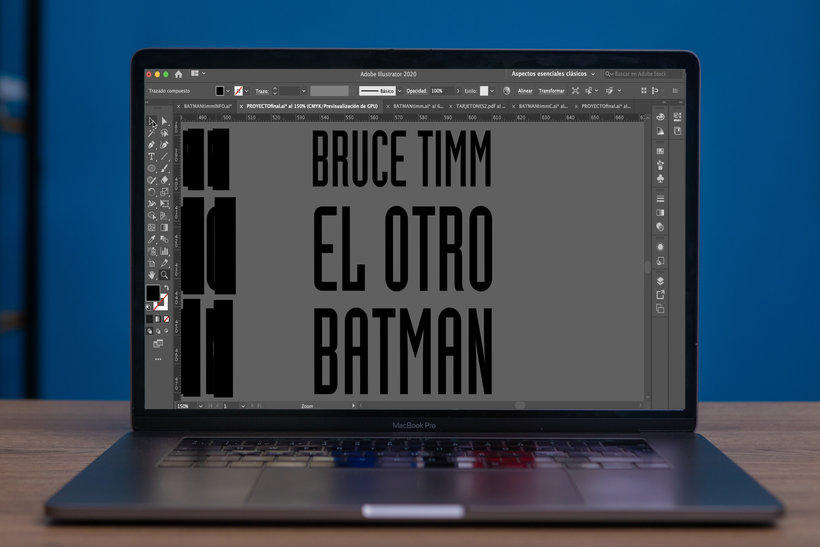Choose Draw Inside mode
Screen dimensions: 820x547
(x=166, y=331)
